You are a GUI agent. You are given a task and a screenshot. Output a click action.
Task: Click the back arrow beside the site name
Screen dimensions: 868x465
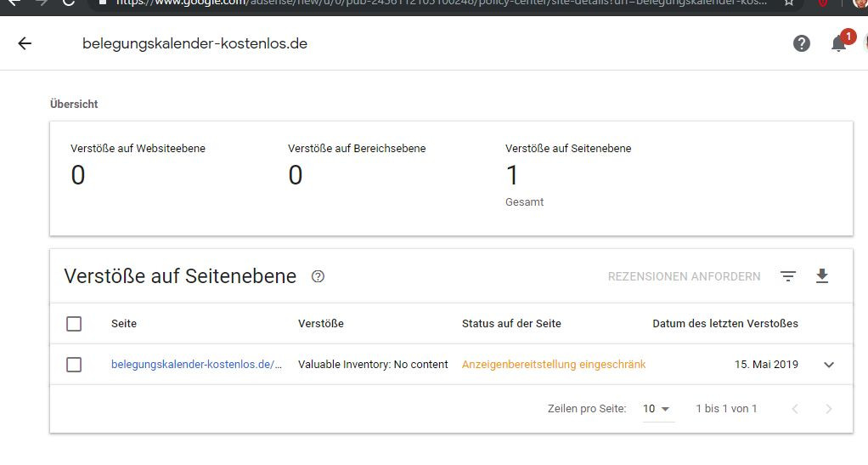coord(25,43)
